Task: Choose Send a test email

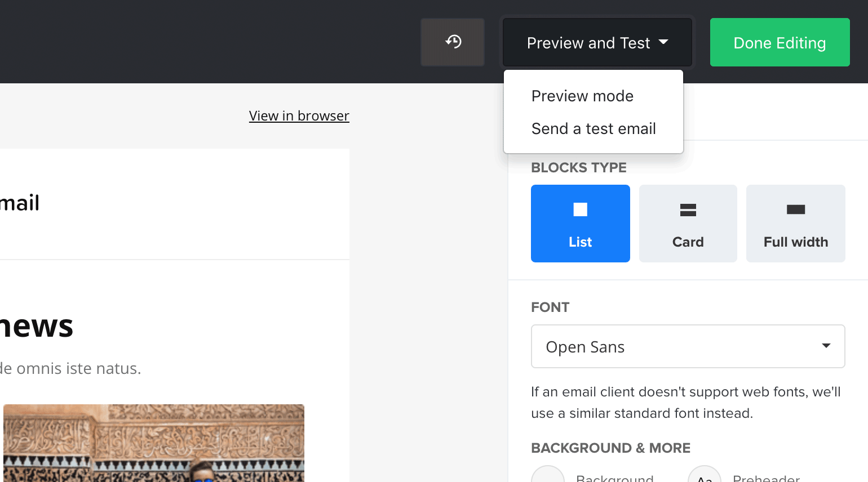Action: [594, 128]
